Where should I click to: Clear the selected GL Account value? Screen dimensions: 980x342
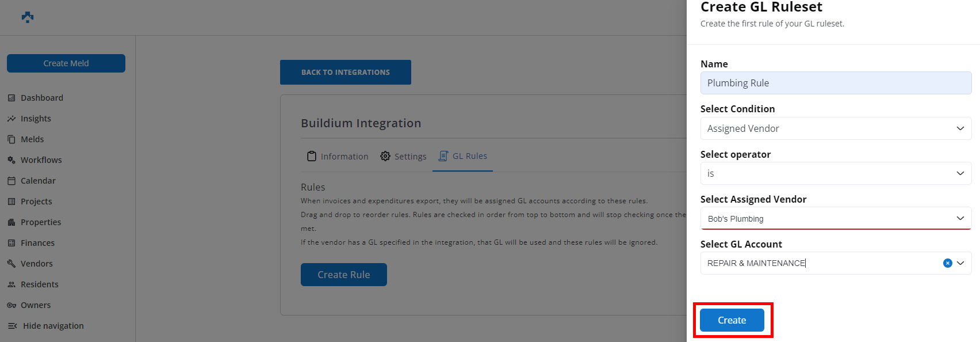pos(947,263)
